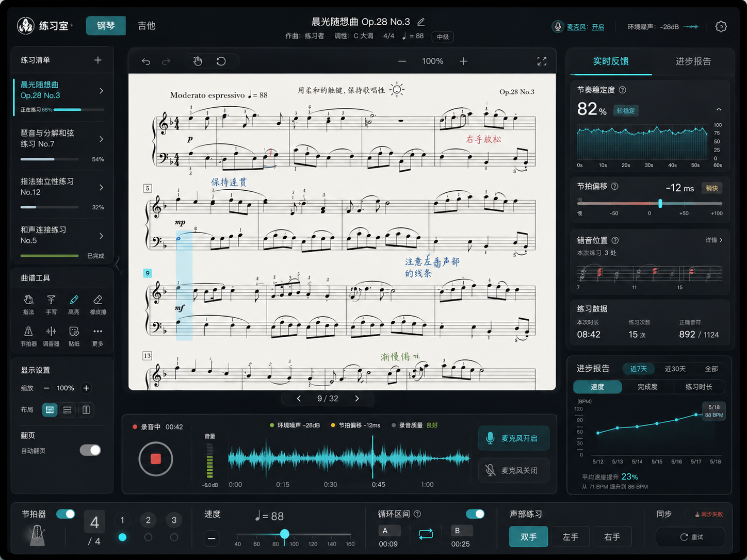Viewport: 747px width, 560px height.
Task: Click 重试 sync button
Action: [690, 537]
